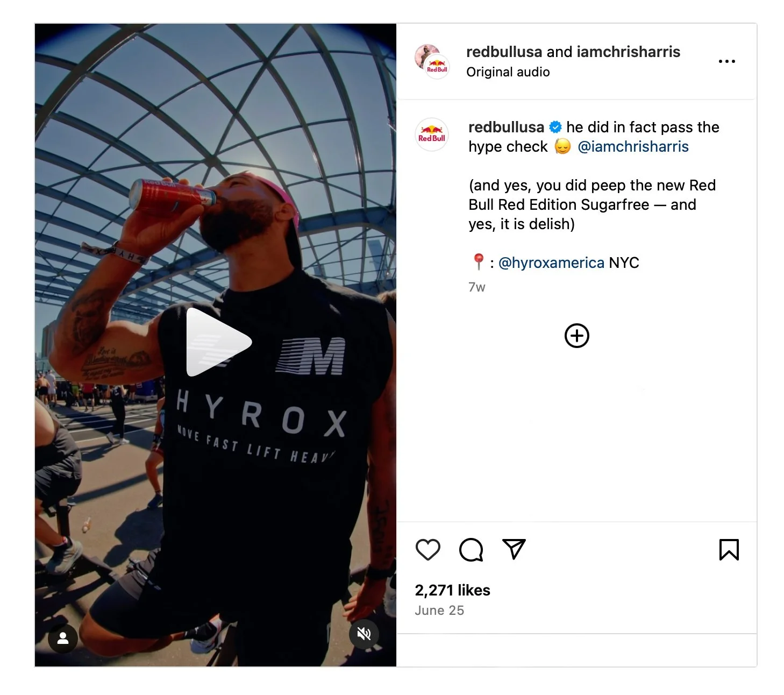
Task: Click the 7w timestamp under the caption
Action: point(476,287)
